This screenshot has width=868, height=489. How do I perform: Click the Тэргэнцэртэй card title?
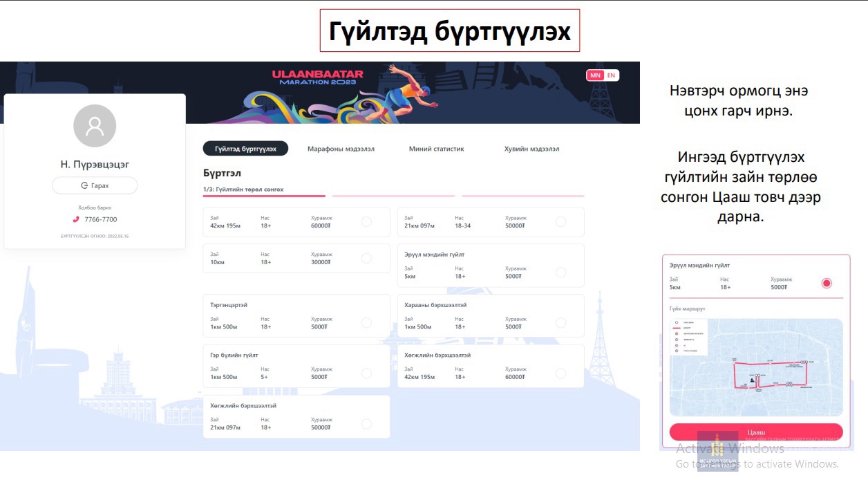[x=229, y=305]
